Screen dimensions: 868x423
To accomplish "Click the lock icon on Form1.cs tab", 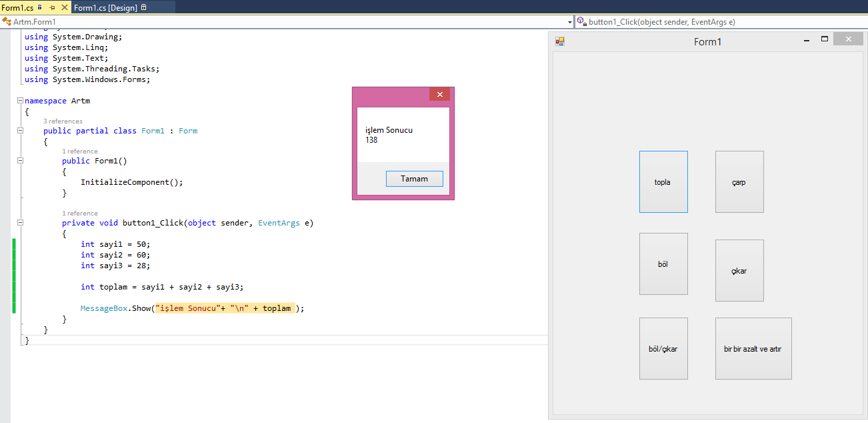I will [x=39, y=7].
